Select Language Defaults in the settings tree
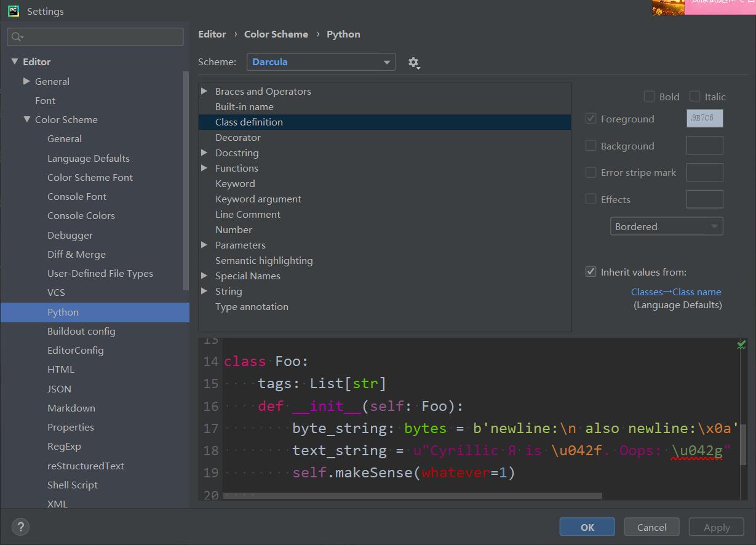The height and width of the screenshot is (545, 756). 89,158
